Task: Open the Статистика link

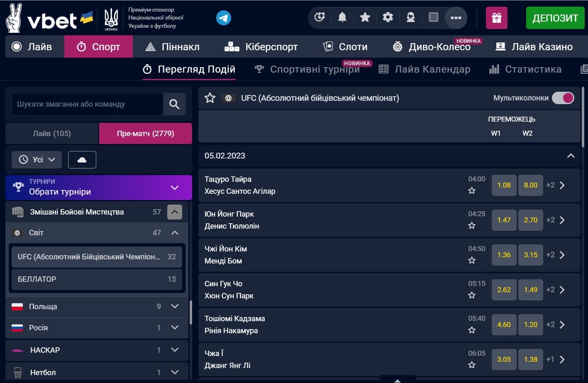Action: click(x=525, y=69)
